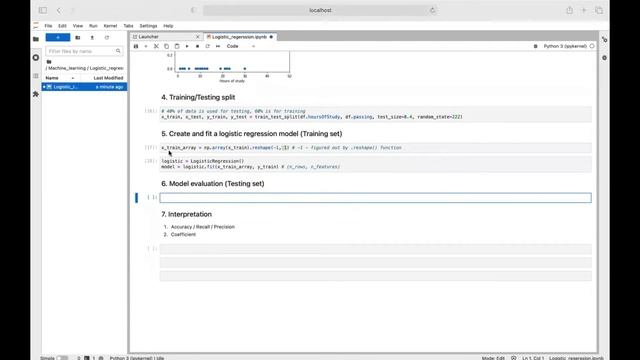
Task: Click the train_test_split code cell
Action: (x=376, y=114)
